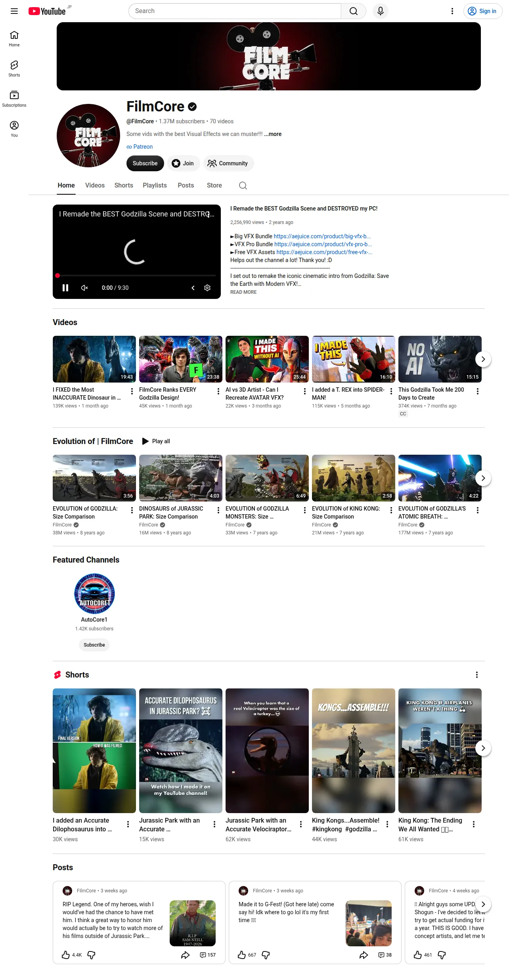
Task: Like the RIP Legend post
Action: coord(66,955)
